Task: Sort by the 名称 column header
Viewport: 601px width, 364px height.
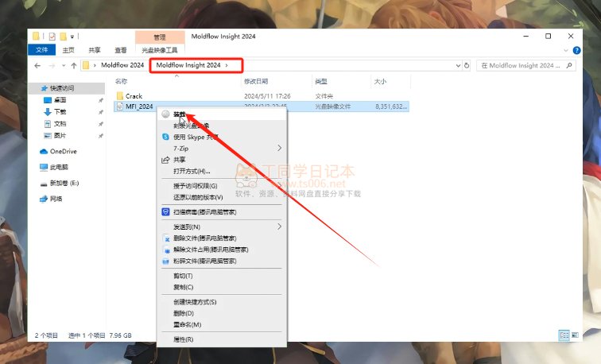Action: 121,81
